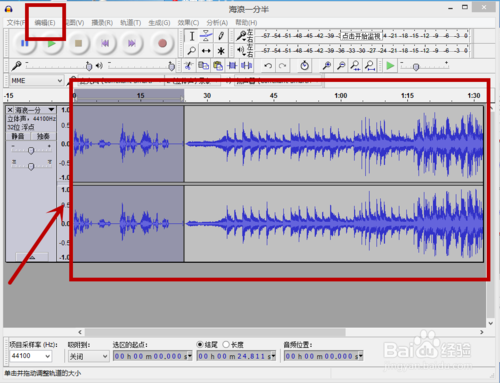Click the Trim audio icon
The image size is (500, 383).
tap(232, 66)
